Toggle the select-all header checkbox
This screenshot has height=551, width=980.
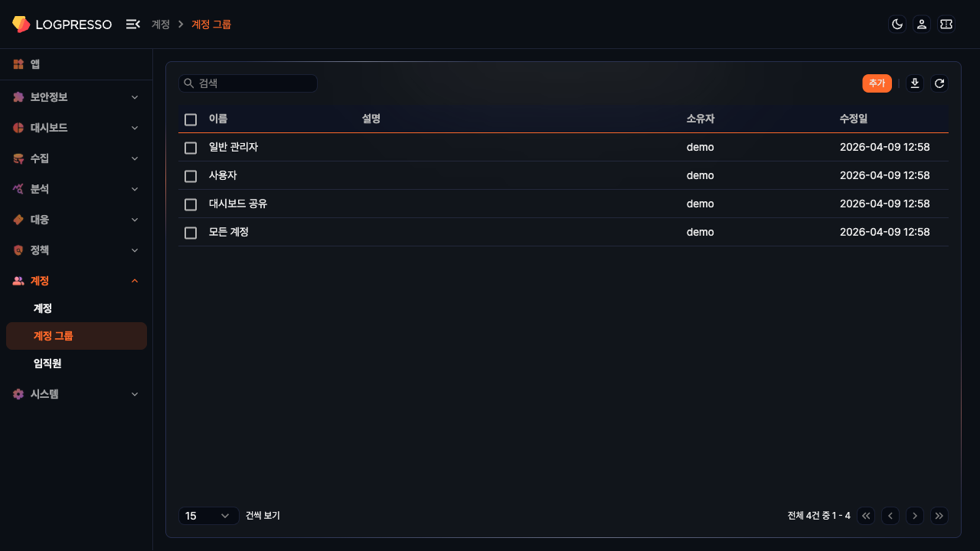coord(191,119)
